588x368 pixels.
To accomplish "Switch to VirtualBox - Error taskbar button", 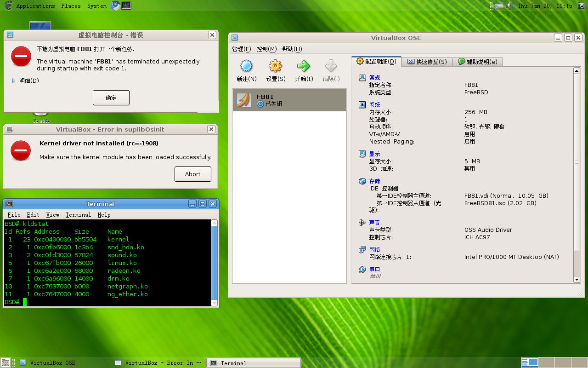I will [158, 363].
